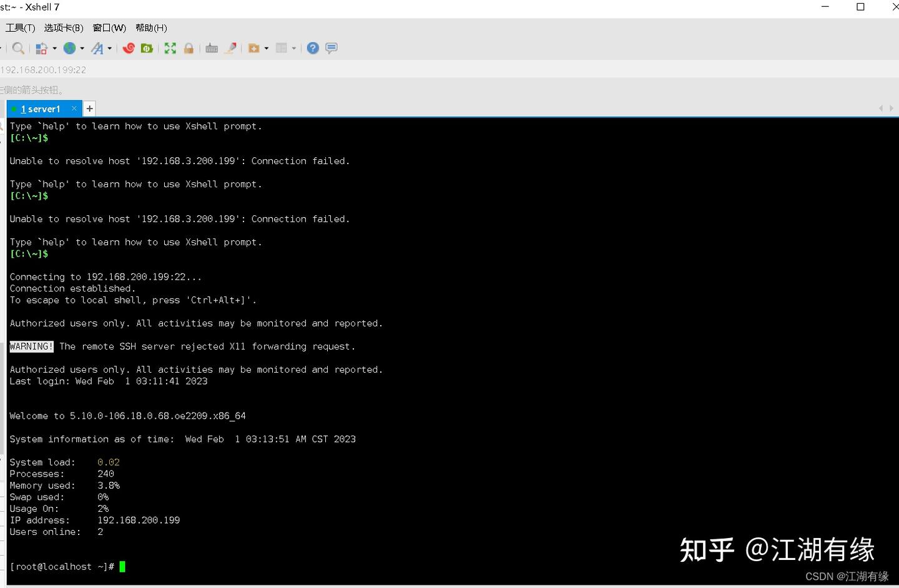Open the Find search tool
Viewport: 899px width, 588px height.
point(18,48)
